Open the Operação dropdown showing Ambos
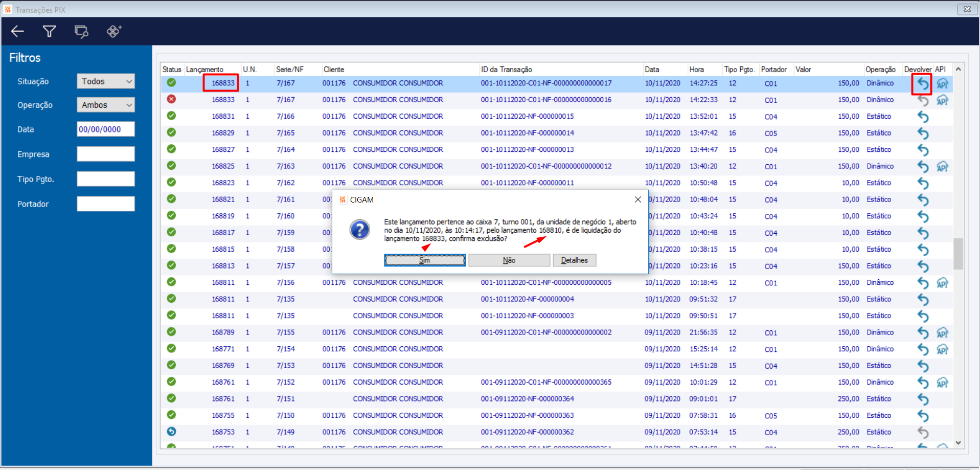Viewport: 980px width, 470px height. (106, 105)
